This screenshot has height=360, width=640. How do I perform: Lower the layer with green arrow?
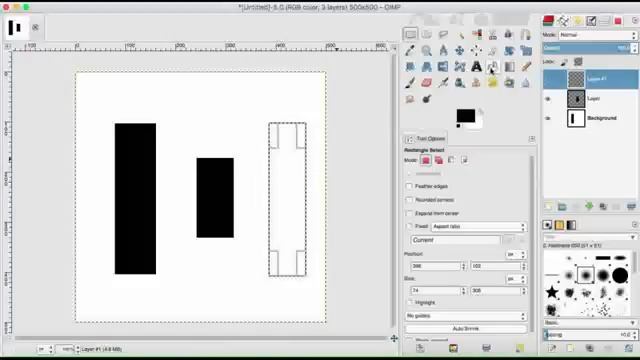coord(589,207)
